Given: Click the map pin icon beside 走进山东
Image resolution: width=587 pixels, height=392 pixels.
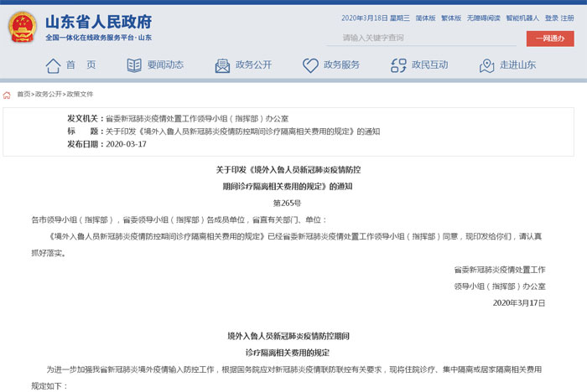Looking at the screenshot, I should point(487,65).
